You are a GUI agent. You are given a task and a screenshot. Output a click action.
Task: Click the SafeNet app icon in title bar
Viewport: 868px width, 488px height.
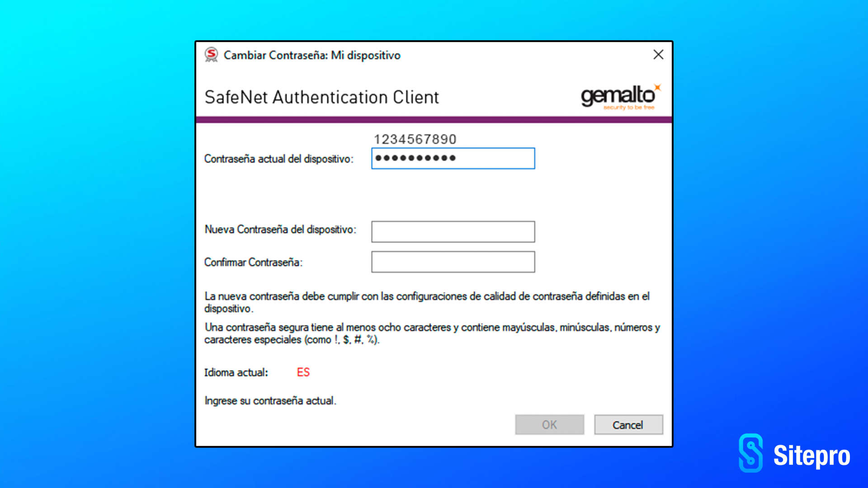point(211,55)
